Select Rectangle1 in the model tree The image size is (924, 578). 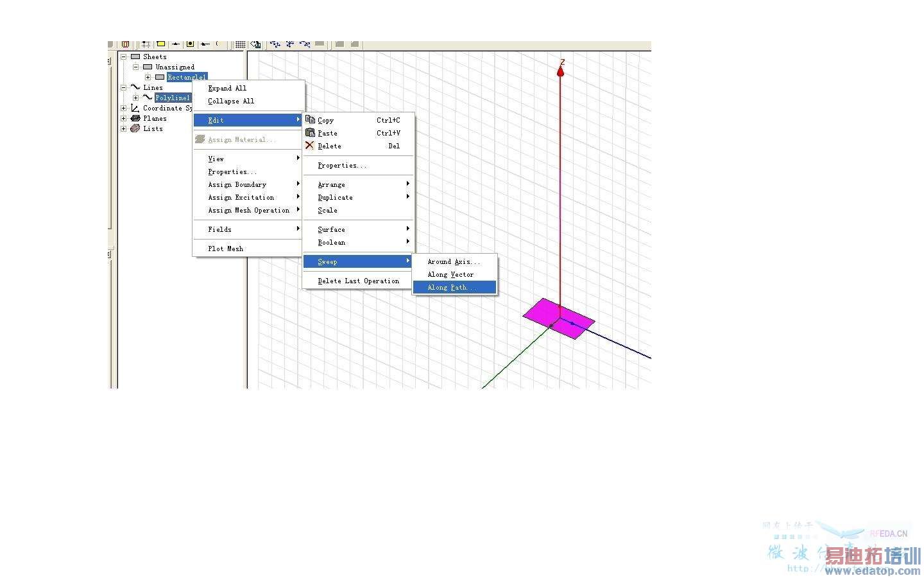click(187, 77)
